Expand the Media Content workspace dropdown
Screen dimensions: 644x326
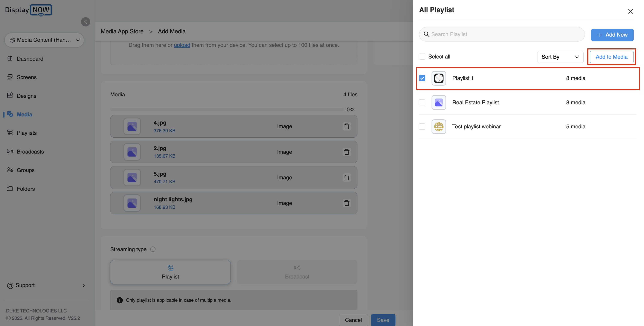tap(44, 40)
